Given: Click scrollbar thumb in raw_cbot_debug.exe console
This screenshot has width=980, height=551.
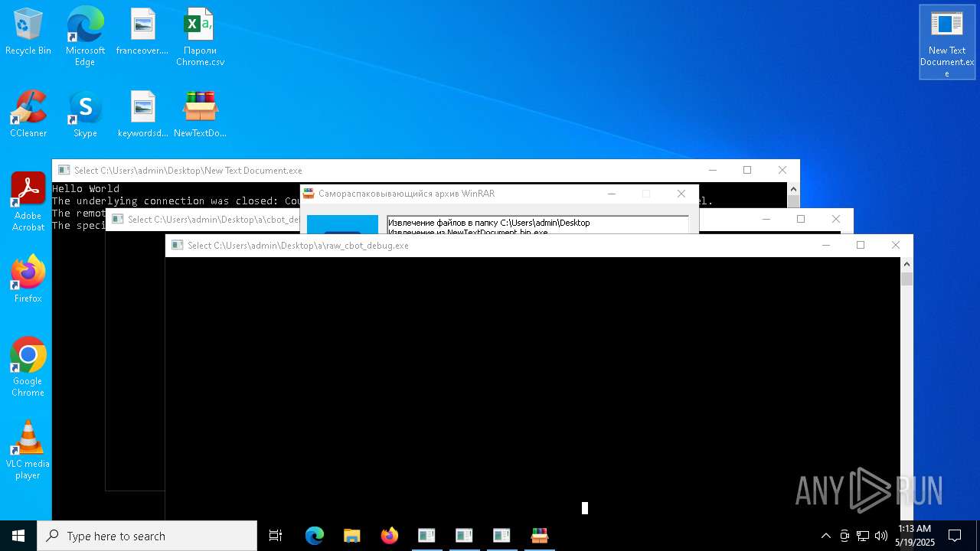Looking at the screenshot, I should [906, 279].
